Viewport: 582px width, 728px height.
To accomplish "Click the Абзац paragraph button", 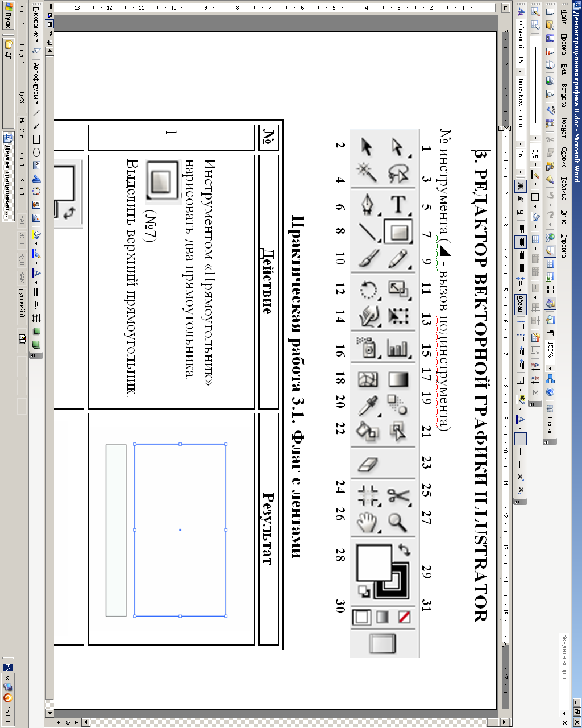I will [x=521, y=304].
